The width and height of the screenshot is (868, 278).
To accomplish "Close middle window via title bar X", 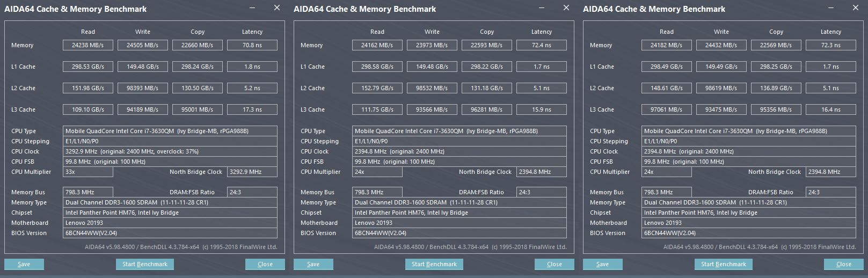I will pyautogui.click(x=566, y=8).
